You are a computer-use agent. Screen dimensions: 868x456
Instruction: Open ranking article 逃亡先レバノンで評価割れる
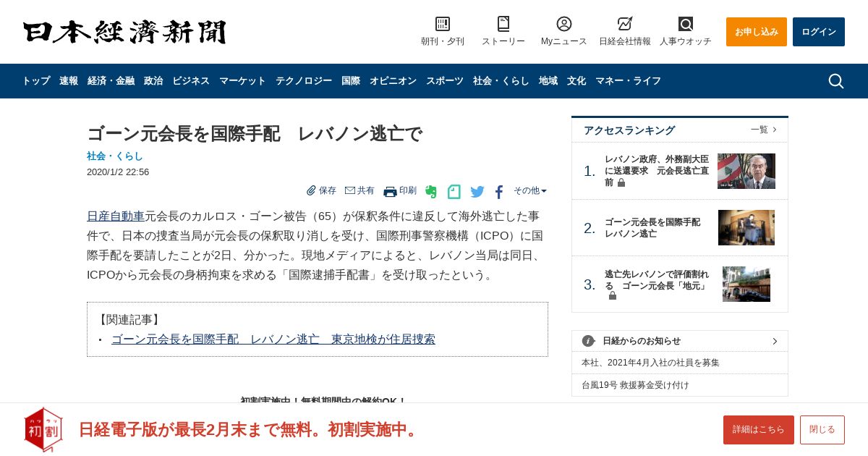click(x=657, y=284)
